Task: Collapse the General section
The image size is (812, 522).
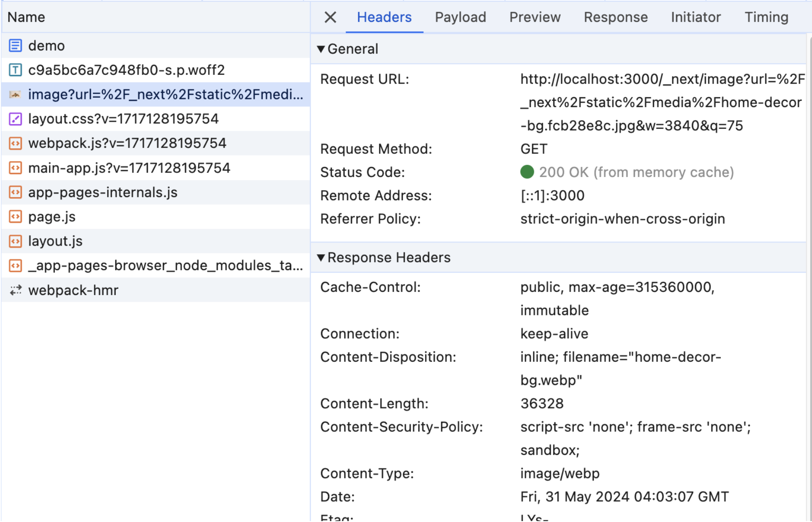Action: 321,49
